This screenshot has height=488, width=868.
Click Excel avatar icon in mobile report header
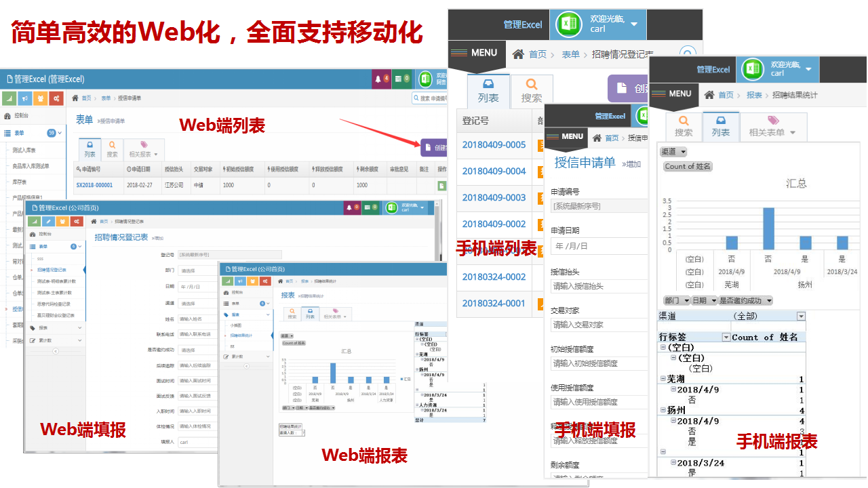click(752, 69)
